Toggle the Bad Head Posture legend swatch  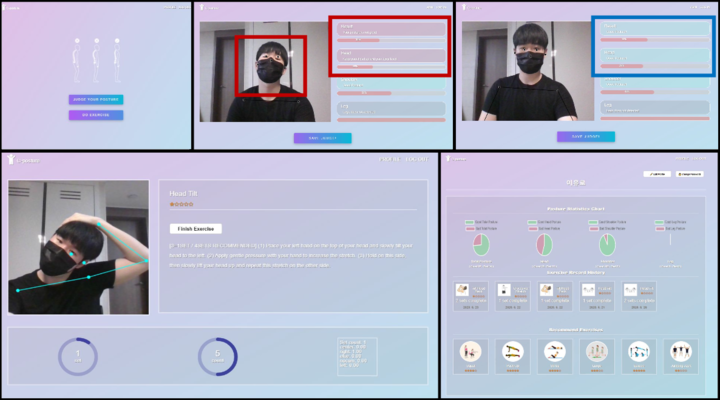click(x=532, y=228)
